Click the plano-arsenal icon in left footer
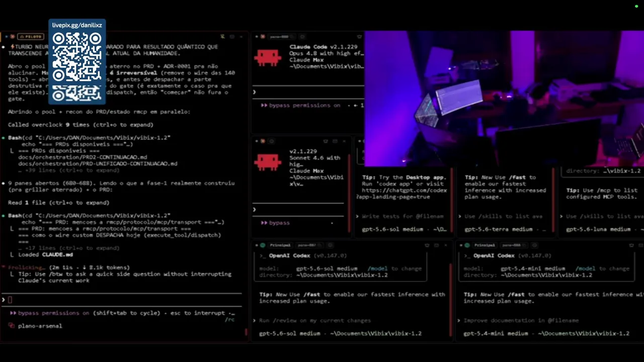The height and width of the screenshot is (362, 644). click(12, 326)
